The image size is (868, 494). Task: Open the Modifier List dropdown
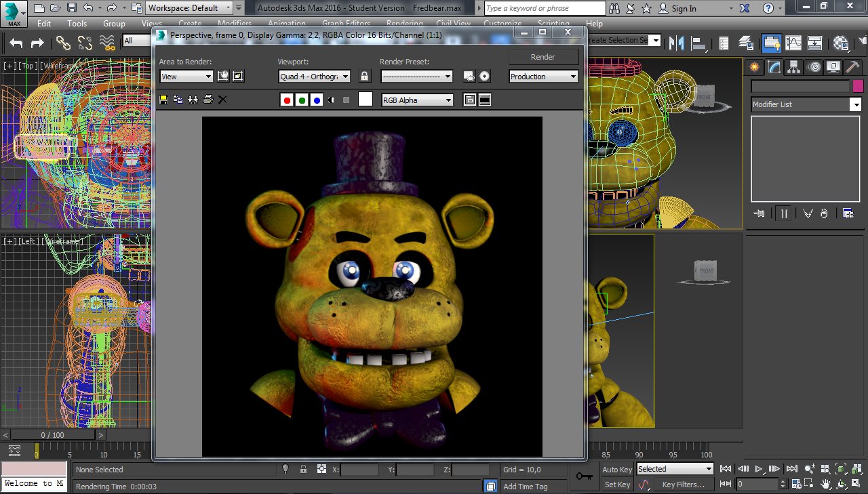(806, 104)
